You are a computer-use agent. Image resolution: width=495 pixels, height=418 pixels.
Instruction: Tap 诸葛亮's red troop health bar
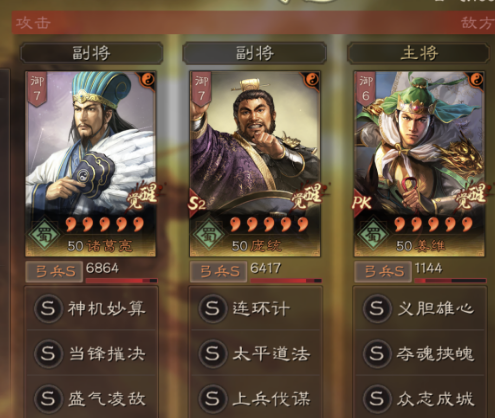[x=121, y=281]
